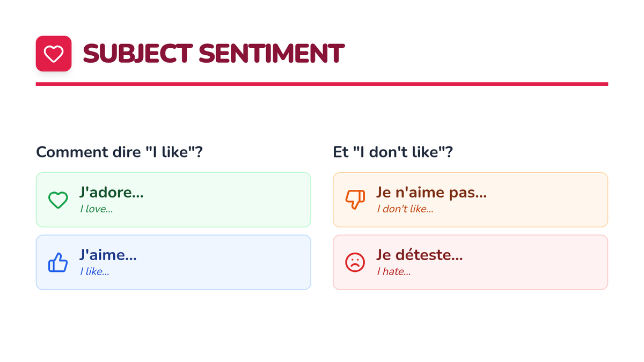Select the SUBJECT SENTIMENT title
The height and width of the screenshot is (362, 644).
tap(213, 54)
